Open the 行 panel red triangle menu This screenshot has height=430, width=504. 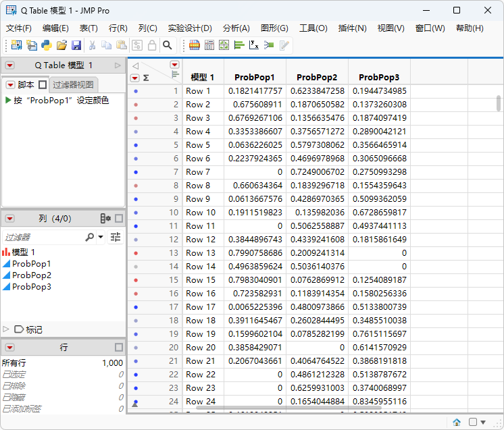coord(10,348)
